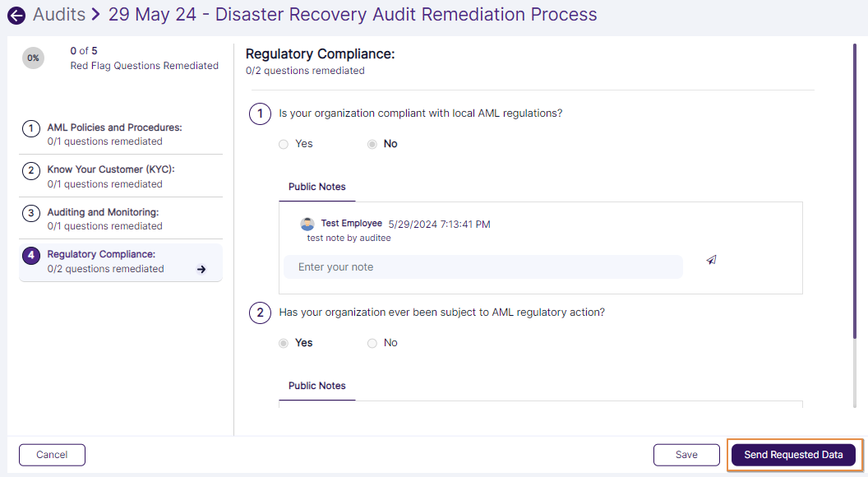Click the step 1 circle for AML Policies
868x477 pixels.
tap(30, 128)
